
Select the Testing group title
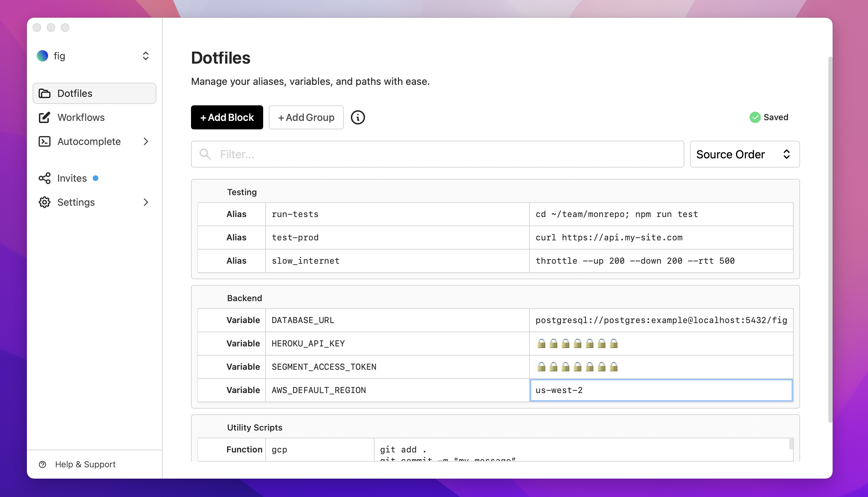coord(242,192)
